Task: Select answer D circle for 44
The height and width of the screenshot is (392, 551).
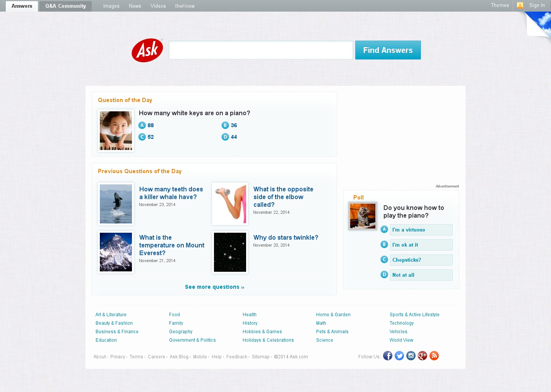Action: (225, 137)
